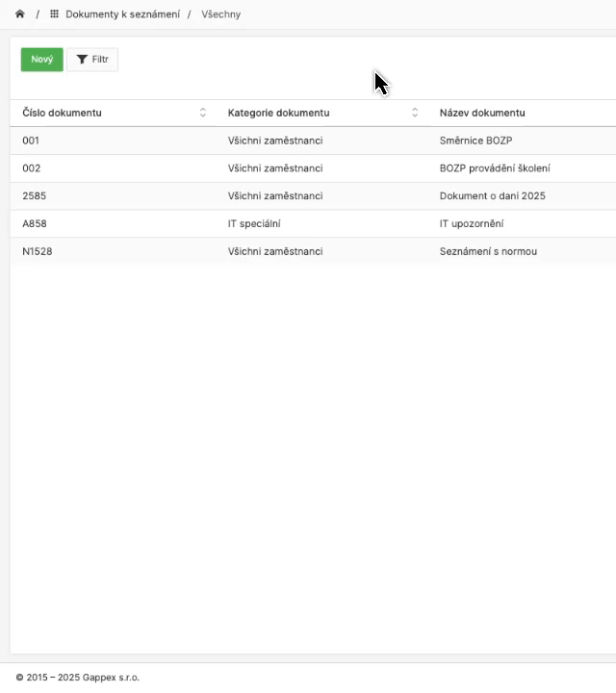Open document row 001
Viewport: 616px width, 693px height.
pos(31,141)
